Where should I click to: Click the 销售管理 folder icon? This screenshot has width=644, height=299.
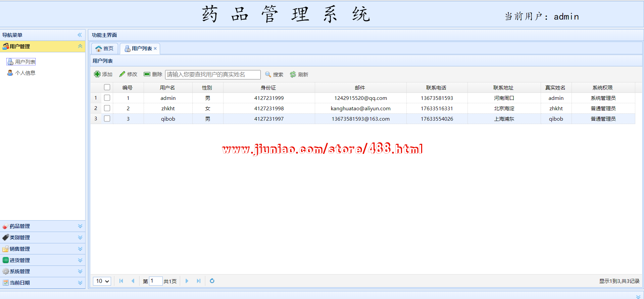[x=6, y=249]
